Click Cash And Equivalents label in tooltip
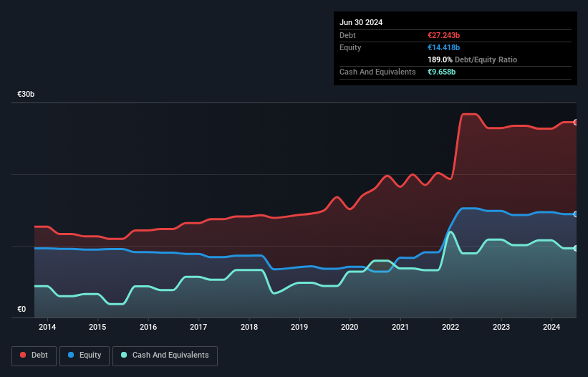 point(377,72)
